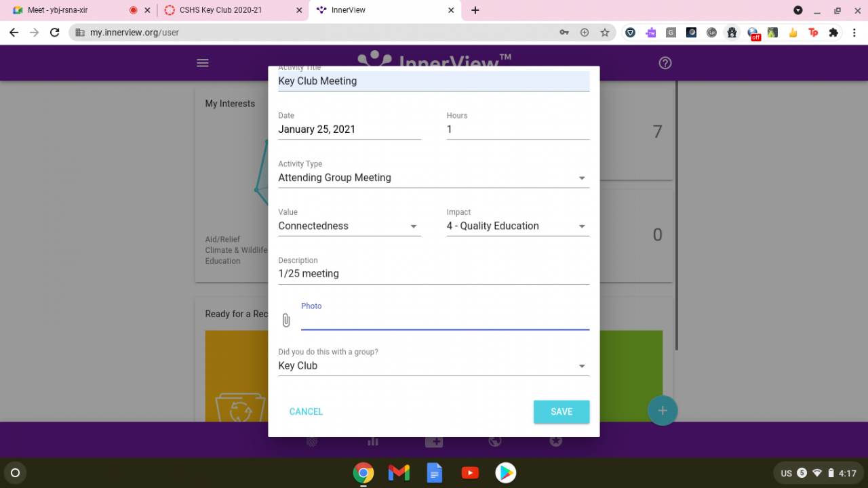
Task: Expand the Activity Type dropdown
Action: click(434, 178)
